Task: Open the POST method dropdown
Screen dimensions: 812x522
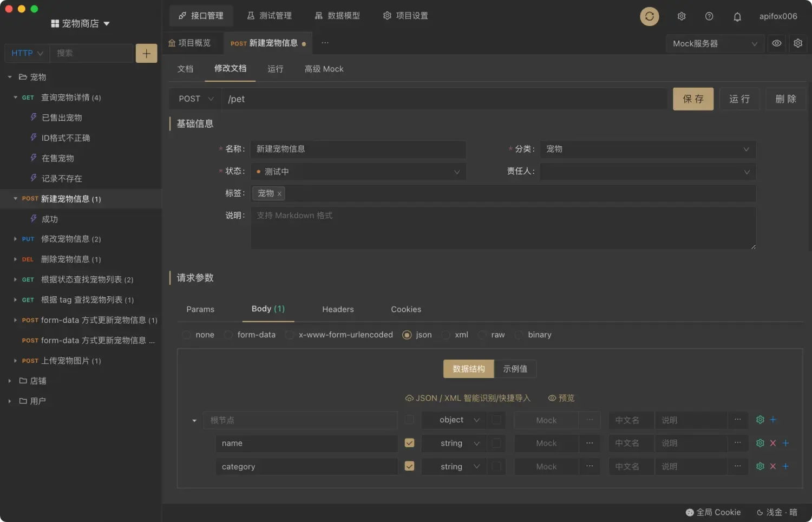Action: tap(194, 99)
